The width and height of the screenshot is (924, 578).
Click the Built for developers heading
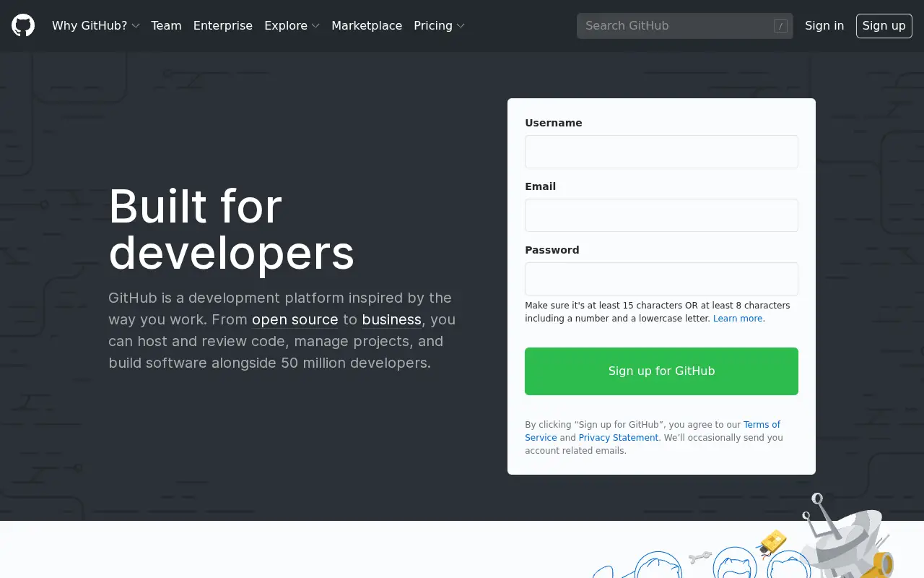(232, 230)
